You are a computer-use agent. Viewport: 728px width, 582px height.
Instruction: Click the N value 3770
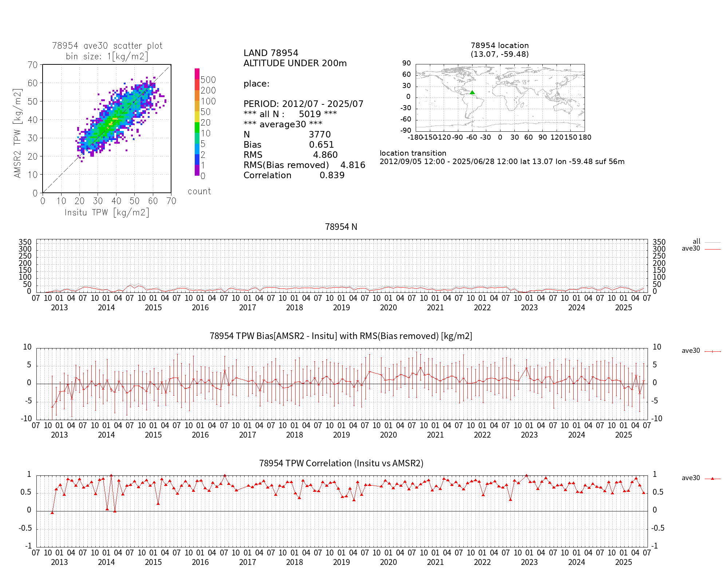(320, 135)
